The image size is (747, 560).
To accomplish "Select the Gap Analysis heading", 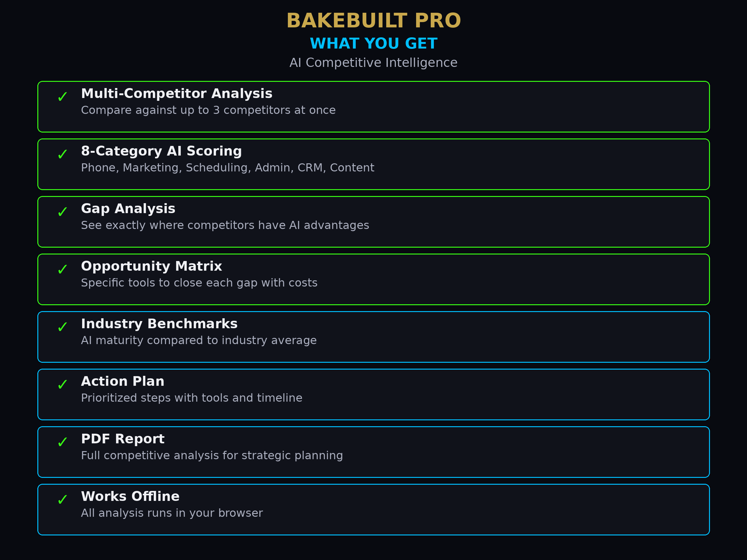I will pos(128,209).
